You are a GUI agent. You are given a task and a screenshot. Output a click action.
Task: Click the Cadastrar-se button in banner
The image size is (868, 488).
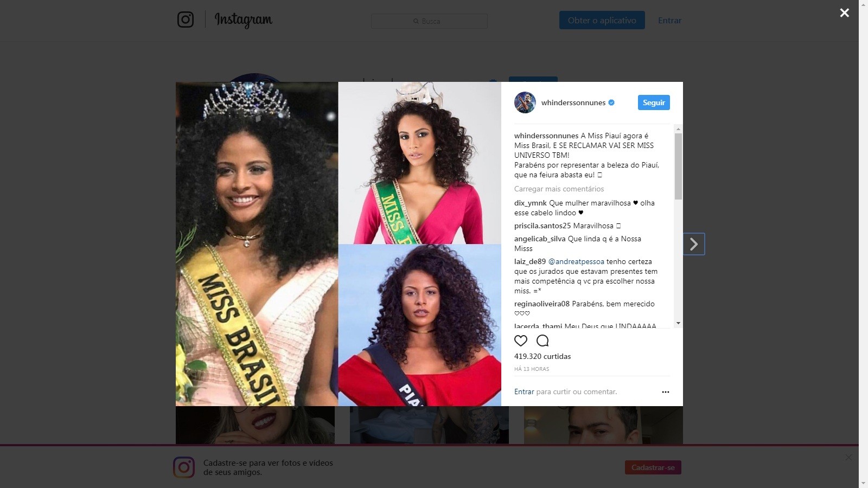[x=653, y=467]
